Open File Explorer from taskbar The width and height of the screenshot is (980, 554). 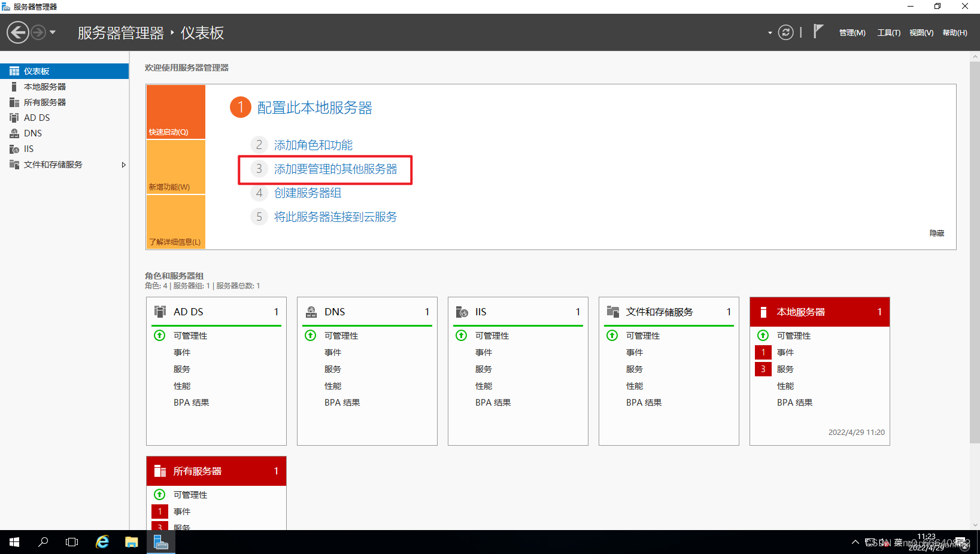tap(132, 542)
